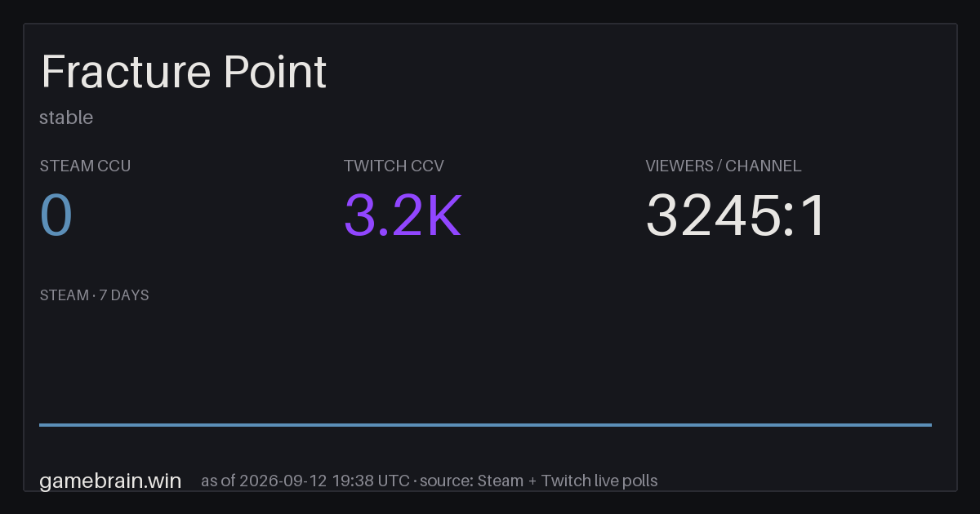The image size is (980, 514).
Task: Click the empty 7-day chart area
Action: click(x=485, y=363)
